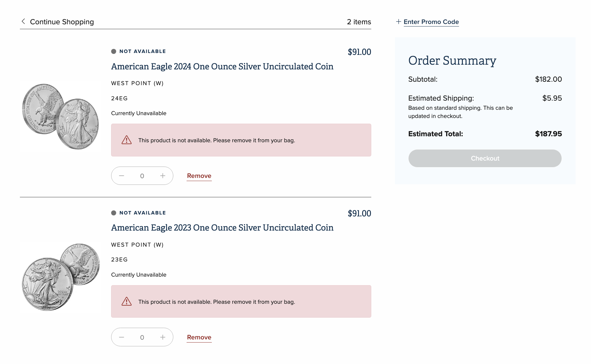Open the Continue Shopping link

click(62, 22)
